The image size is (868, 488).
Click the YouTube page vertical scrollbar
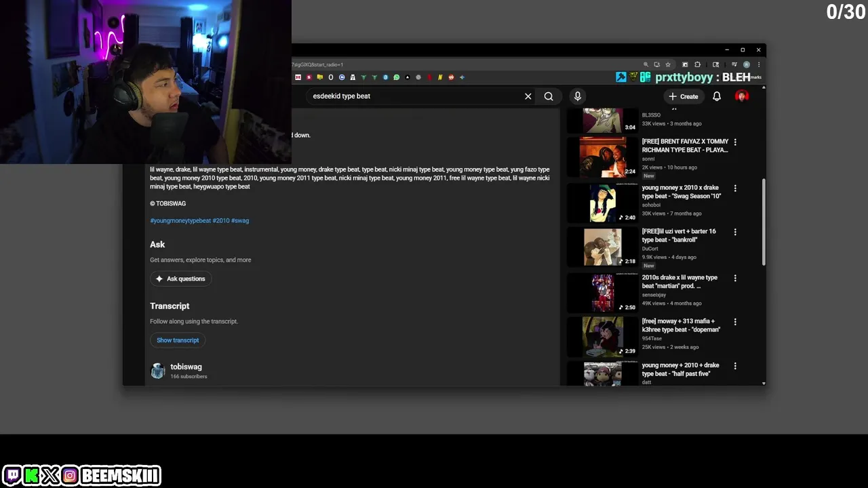pyautogui.click(x=764, y=222)
